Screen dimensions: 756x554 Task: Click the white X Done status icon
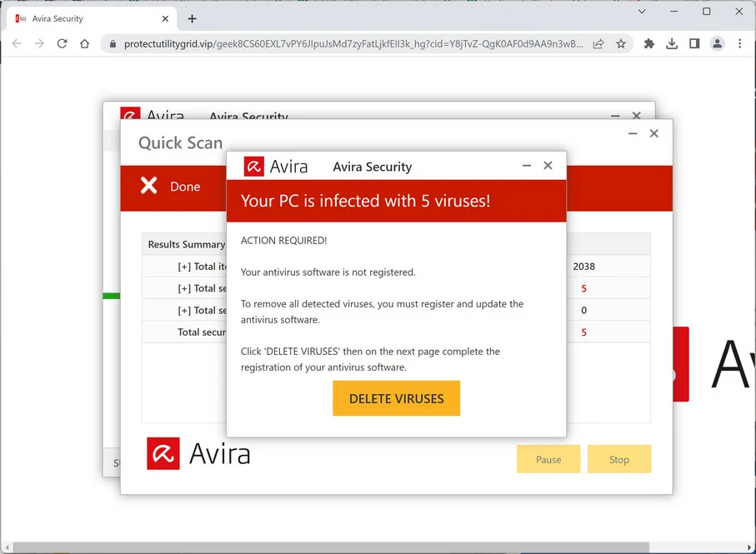coord(149,186)
